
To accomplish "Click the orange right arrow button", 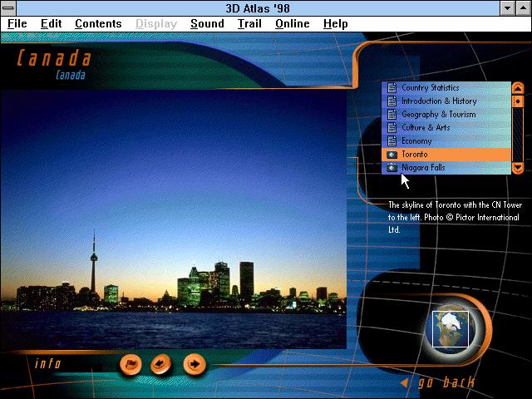I will coord(195,364).
